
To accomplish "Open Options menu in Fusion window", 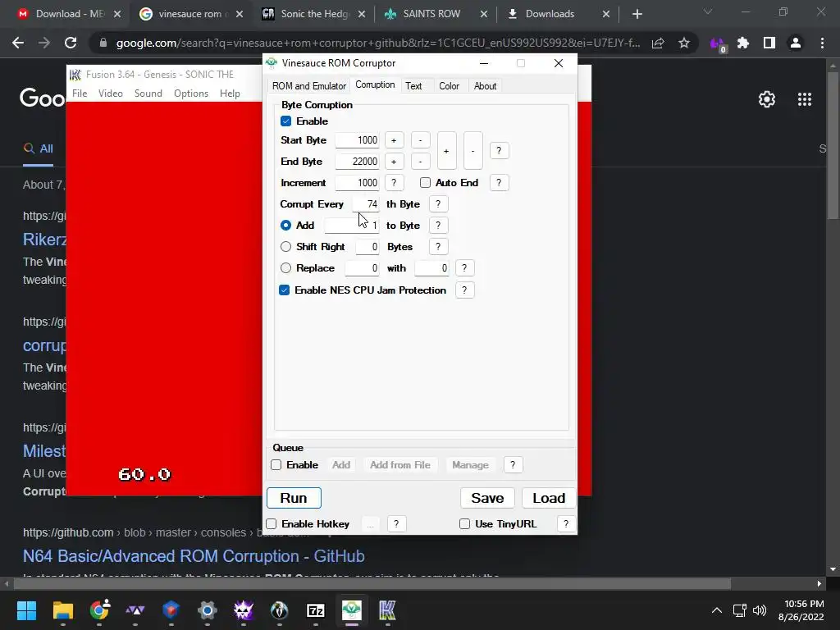I will [x=190, y=94].
